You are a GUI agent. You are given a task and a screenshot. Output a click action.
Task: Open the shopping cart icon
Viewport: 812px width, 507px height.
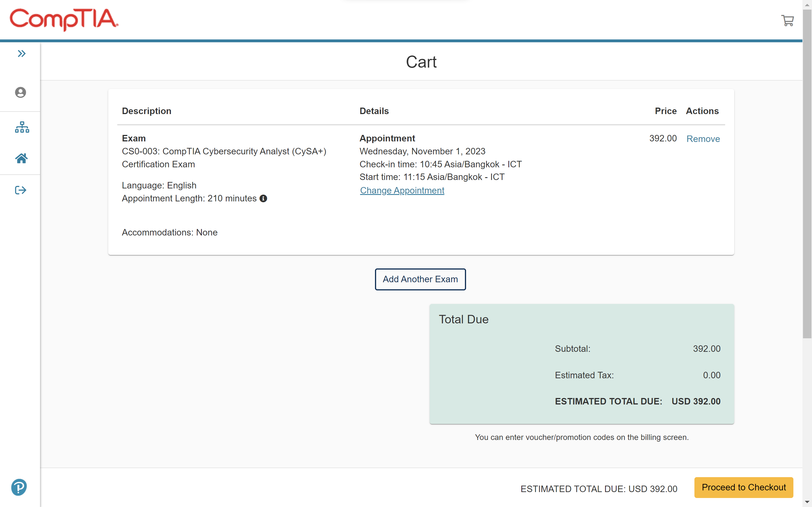pos(787,21)
